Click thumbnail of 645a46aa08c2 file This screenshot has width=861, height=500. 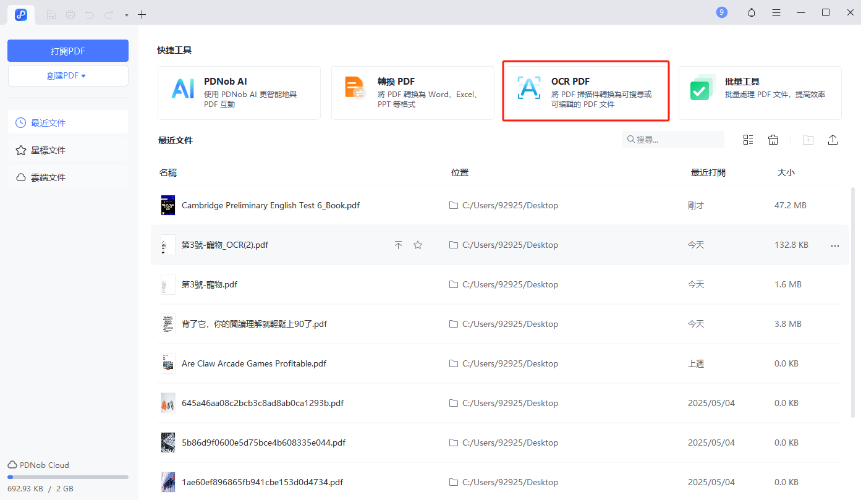click(x=168, y=403)
